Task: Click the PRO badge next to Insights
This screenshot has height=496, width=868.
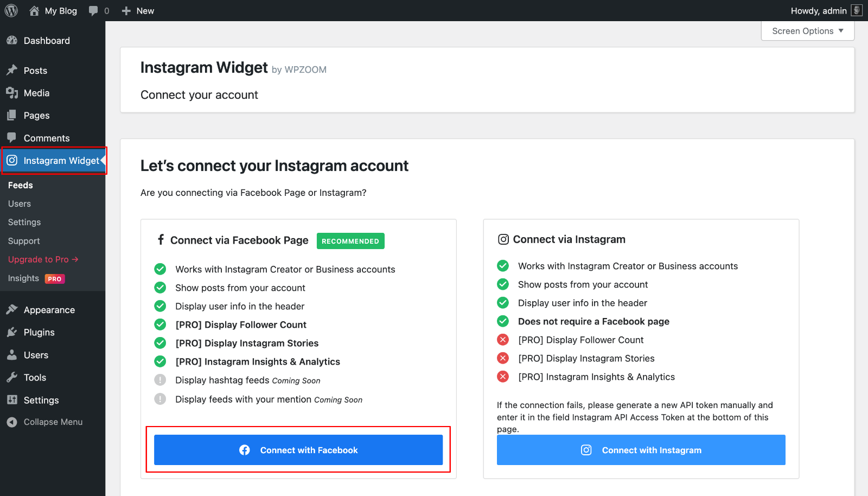Action: pyautogui.click(x=55, y=279)
